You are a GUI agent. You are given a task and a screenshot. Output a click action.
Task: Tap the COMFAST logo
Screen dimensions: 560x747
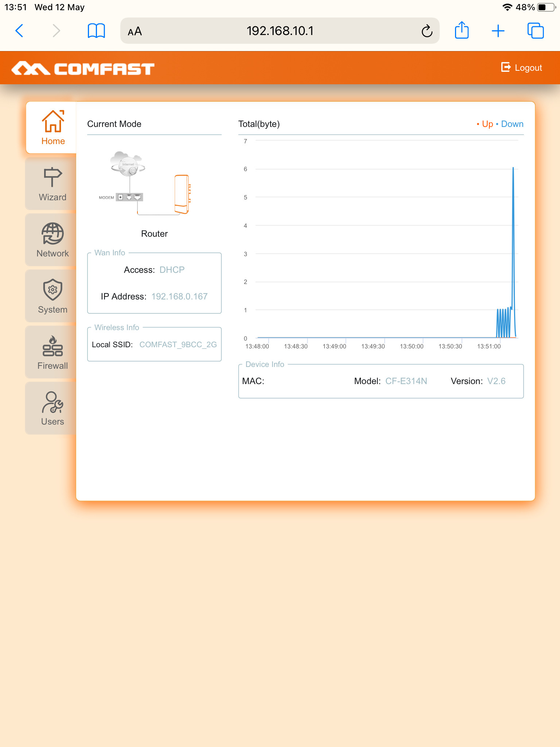83,69
